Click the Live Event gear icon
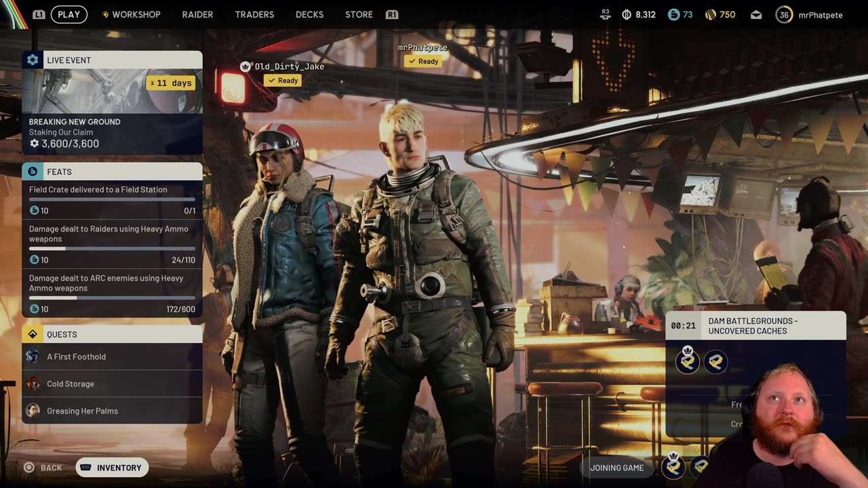This screenshot has height=488, width=868. coord(33,60)
